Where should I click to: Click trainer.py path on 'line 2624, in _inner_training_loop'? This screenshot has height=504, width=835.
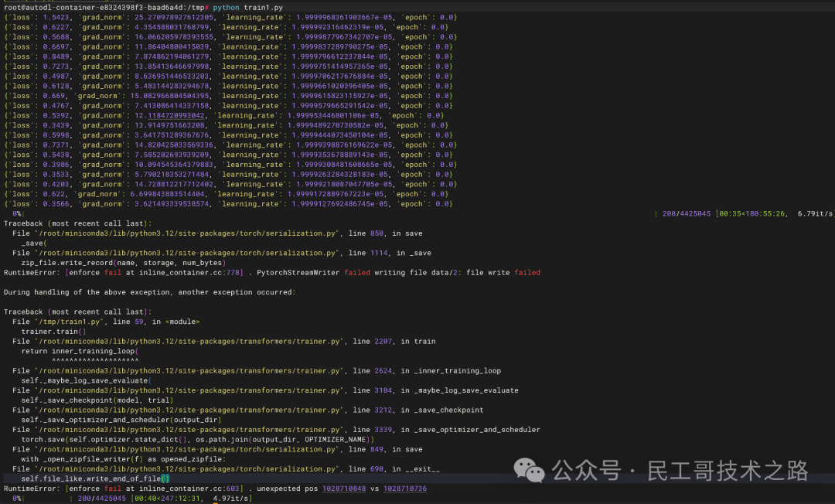(x=189, y=370)
